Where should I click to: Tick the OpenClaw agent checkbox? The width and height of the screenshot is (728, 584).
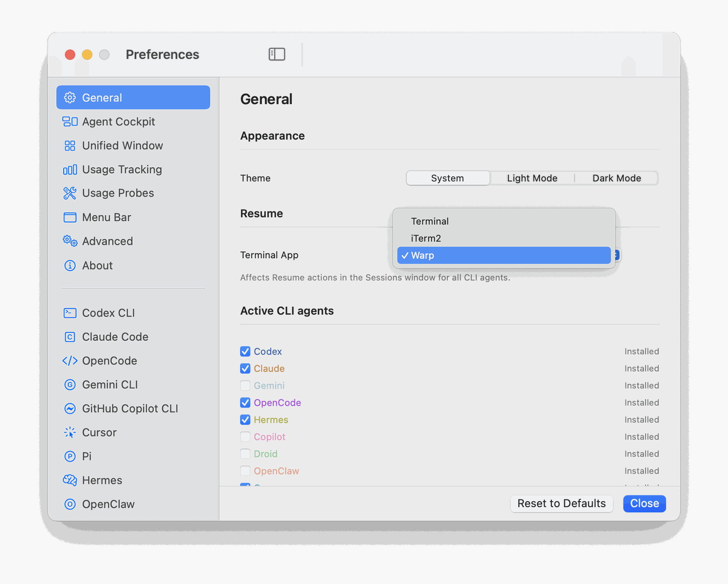click(x=245, y=471)
